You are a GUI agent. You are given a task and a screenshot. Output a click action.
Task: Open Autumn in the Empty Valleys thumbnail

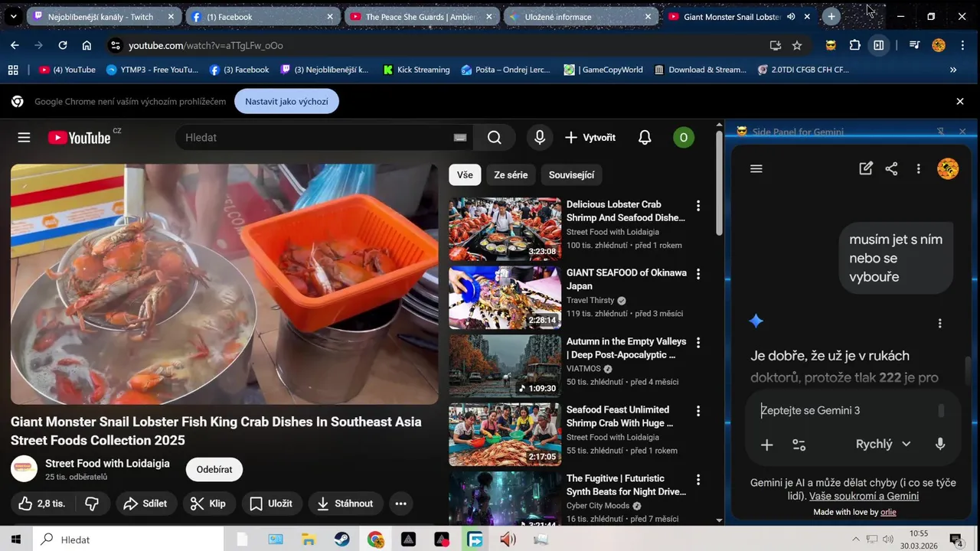505,367
